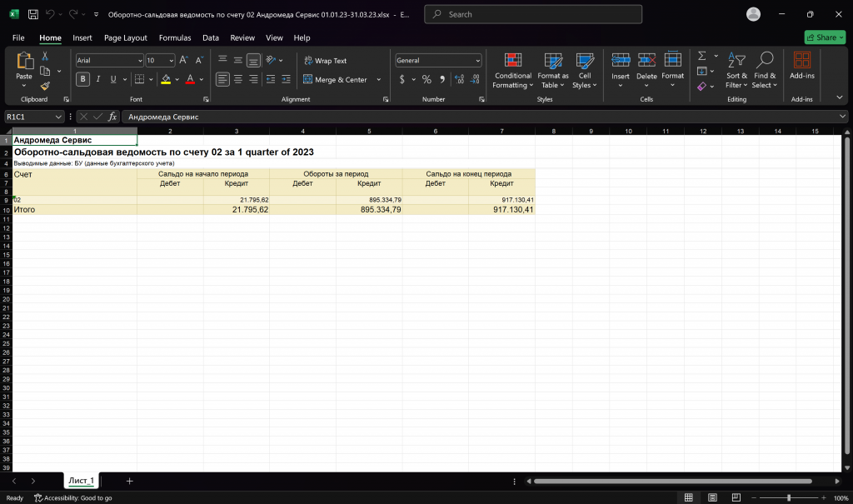Switch to the Page Layout tab
Screen dimensions: 853x504
pos(126,37)
